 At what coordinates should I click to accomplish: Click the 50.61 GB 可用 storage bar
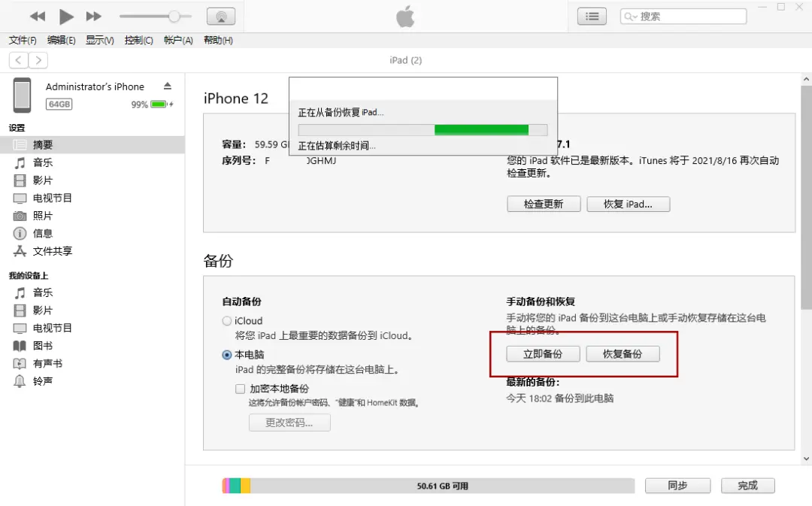429,486
